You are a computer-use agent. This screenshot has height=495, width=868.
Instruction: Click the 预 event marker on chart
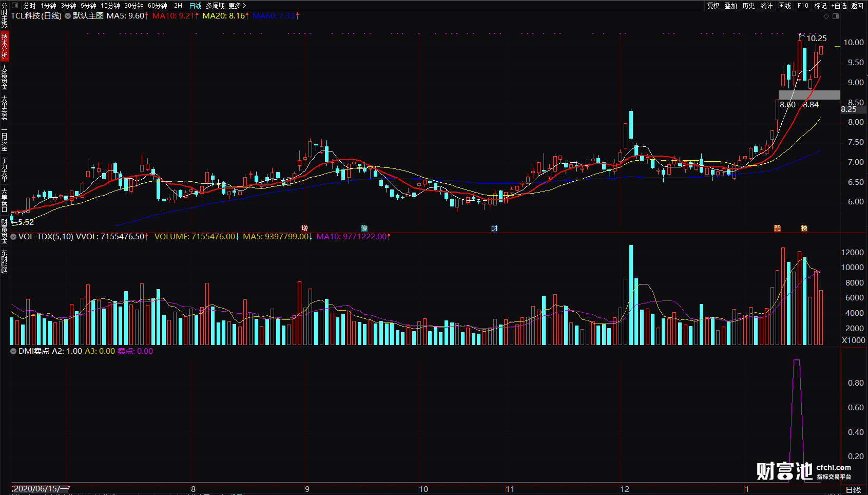click(777, 229)
